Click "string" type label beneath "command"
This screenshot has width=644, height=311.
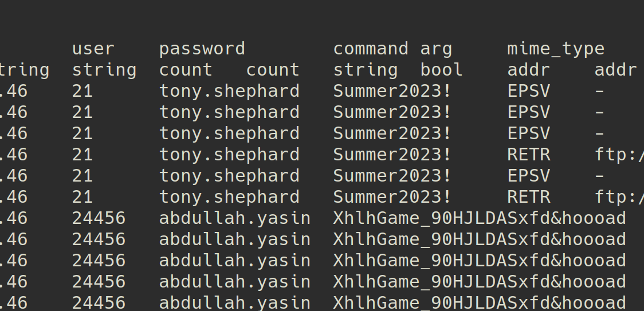tap(366, 70)
